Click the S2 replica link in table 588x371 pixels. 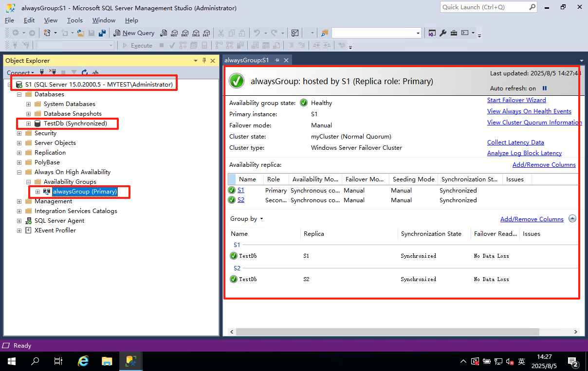pos(241,200)
